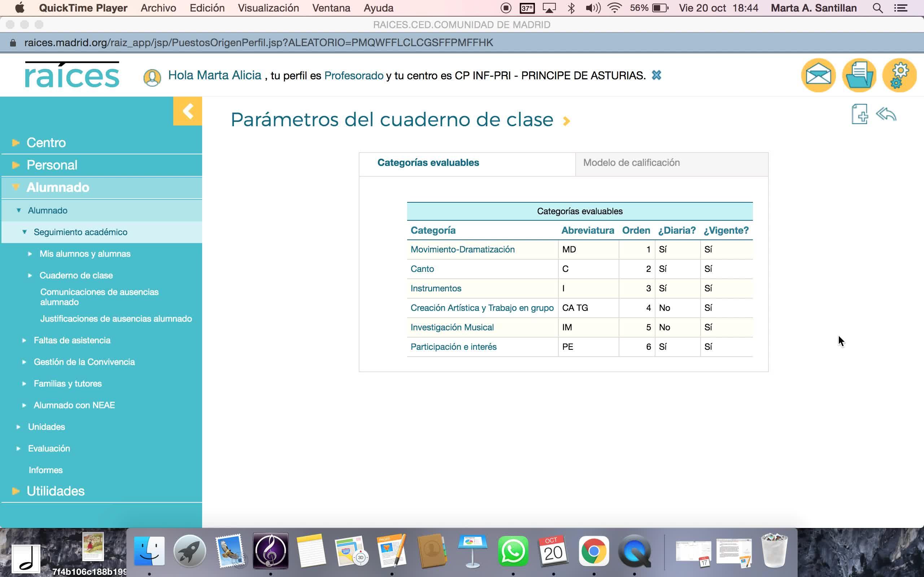Dismiss greeting with the blue X icon
Image resolution: width=924 pixels, height=577 pixels.
656,75
